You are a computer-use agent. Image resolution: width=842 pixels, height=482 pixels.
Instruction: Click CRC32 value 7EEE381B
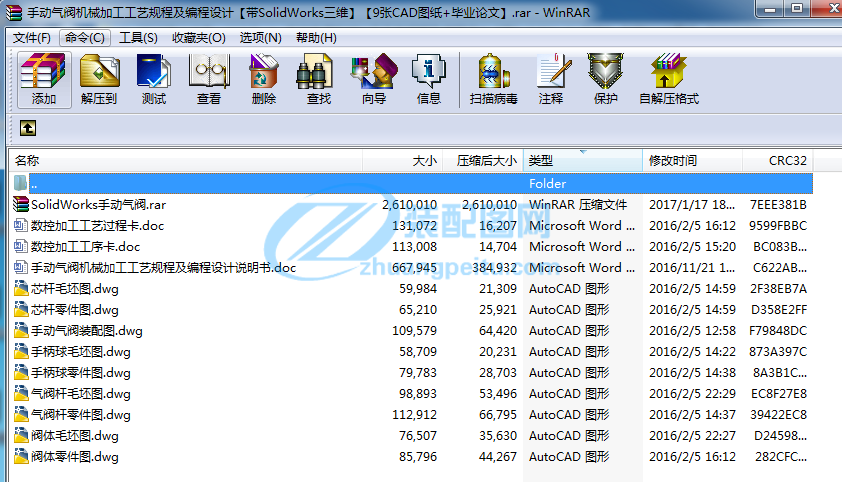778,205
